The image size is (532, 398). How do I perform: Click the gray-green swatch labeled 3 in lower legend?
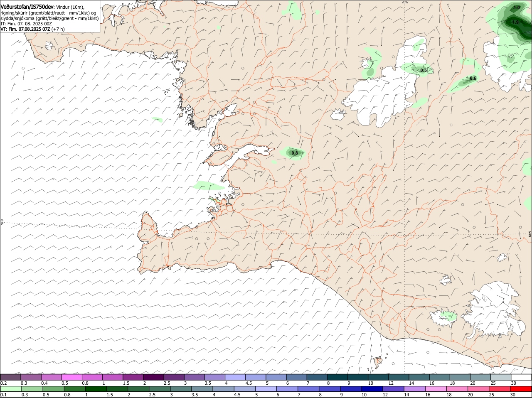point(181,389)
